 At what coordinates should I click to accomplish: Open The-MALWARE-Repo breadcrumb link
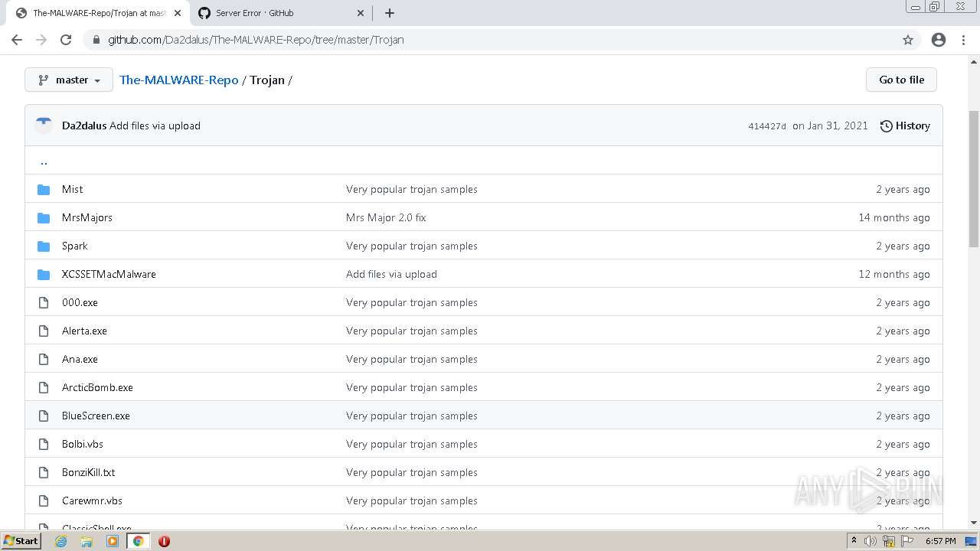point(179,80)
